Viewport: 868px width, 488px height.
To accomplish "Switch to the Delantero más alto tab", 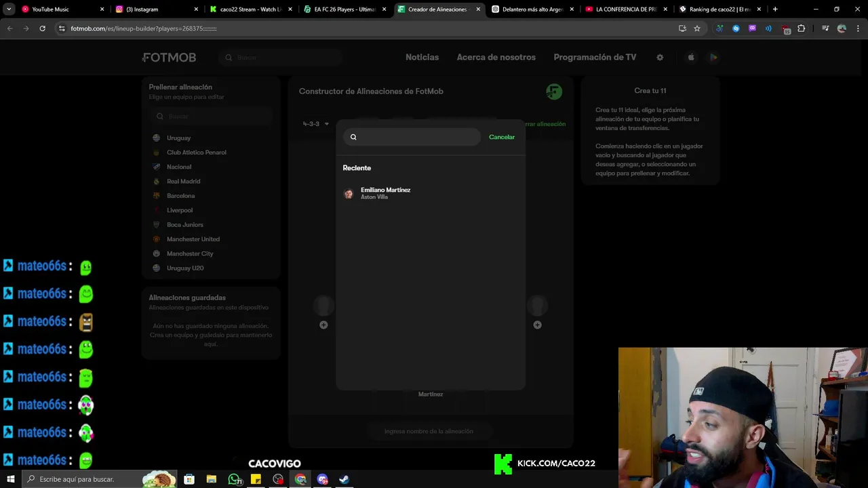I will (x=532, y=9).
